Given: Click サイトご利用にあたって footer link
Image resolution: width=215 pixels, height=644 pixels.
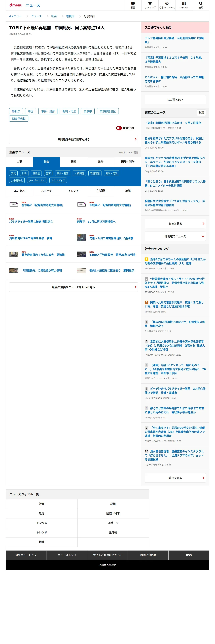Looking at the screenshot, I should point(108,555).
